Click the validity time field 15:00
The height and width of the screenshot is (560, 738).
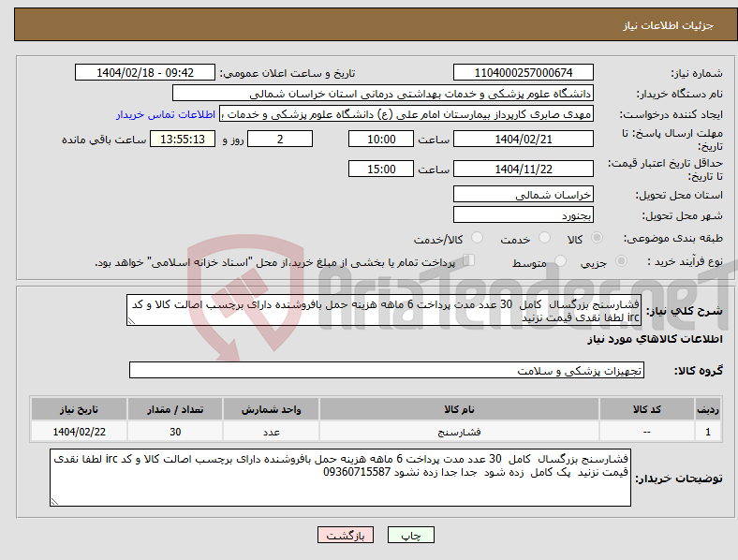click(381, 169)
